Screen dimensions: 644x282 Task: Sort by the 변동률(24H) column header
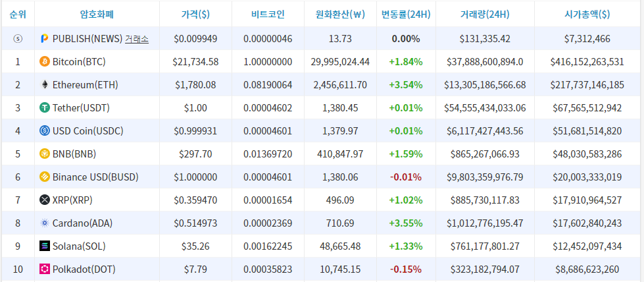pos(406,14)
